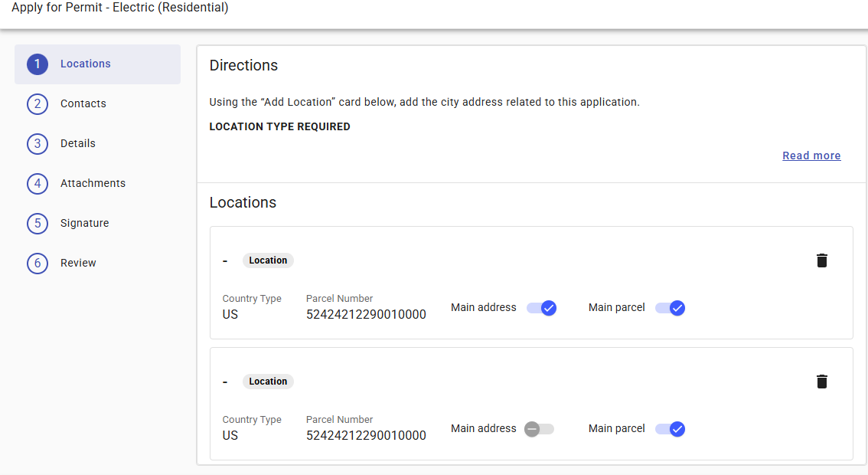Click the Location chip on first card
This screenshot has height=475, width=868.
tap(268, 260)
